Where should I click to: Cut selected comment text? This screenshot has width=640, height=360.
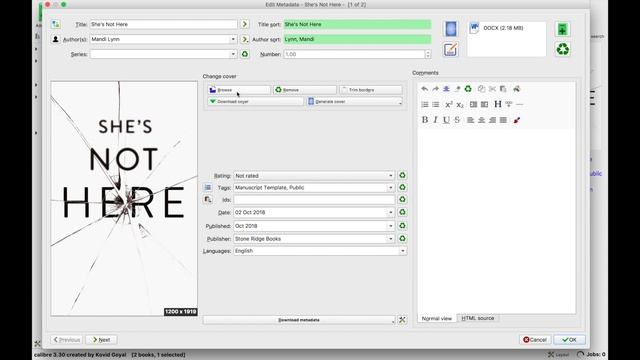click(492, 89)
